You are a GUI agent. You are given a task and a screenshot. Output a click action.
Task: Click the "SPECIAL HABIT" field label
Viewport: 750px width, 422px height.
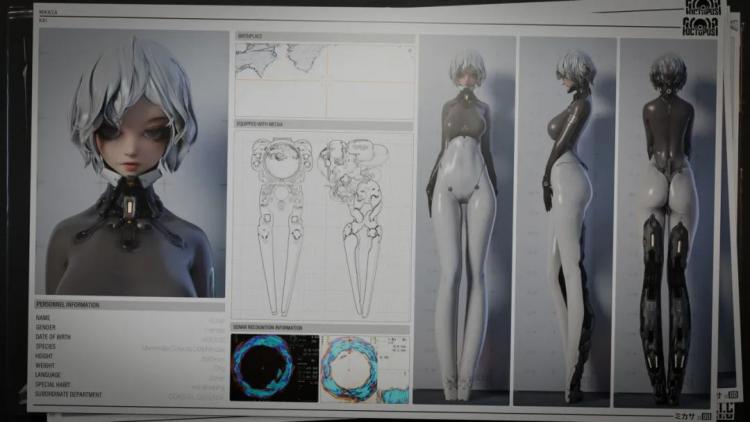tap(53, 385)
